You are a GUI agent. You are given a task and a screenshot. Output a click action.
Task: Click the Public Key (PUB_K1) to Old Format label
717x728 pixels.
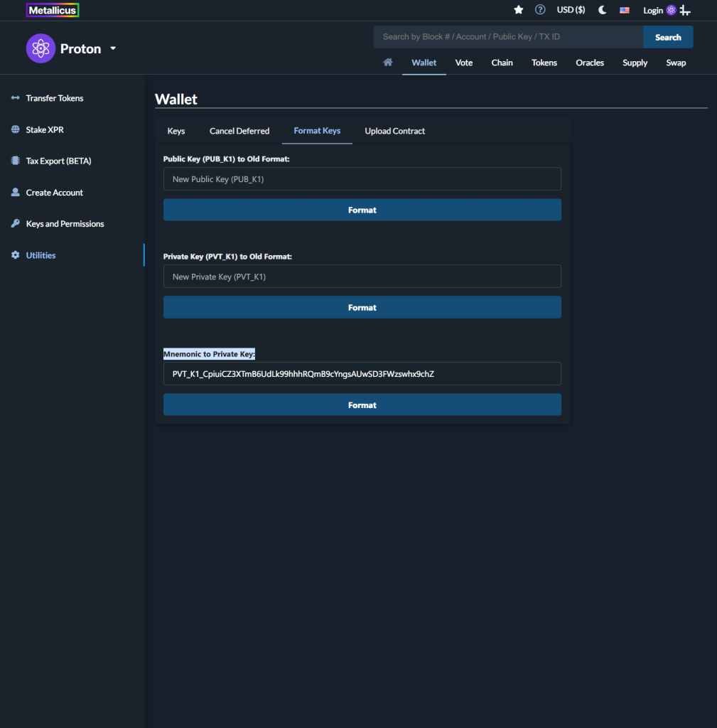[x=227, y=159]
